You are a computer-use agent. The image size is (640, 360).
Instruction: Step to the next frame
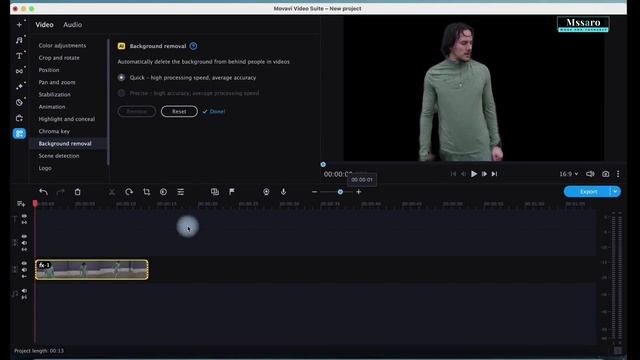click(x=484, y=174)
